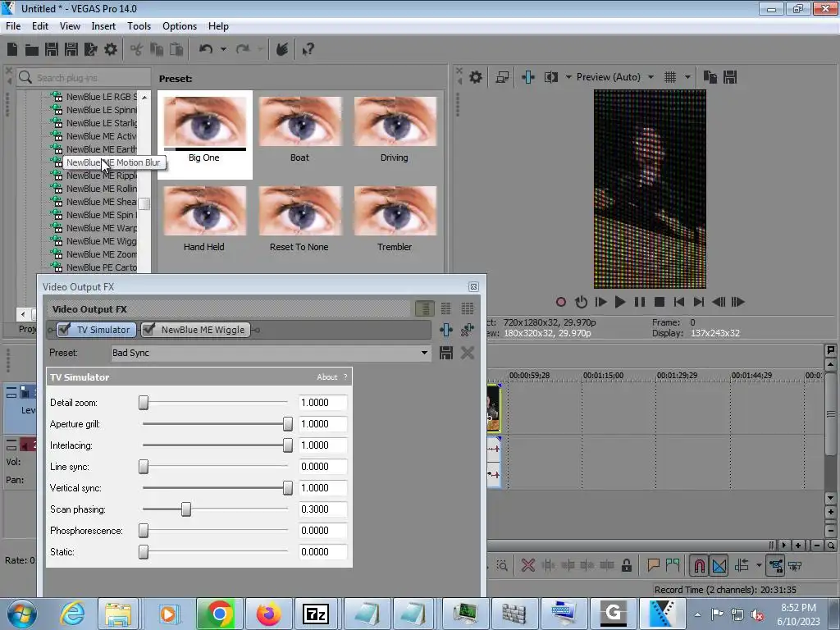Click the Scan phasing slider handle
Viewport: 840px width, 630px height.
point(186,509)
